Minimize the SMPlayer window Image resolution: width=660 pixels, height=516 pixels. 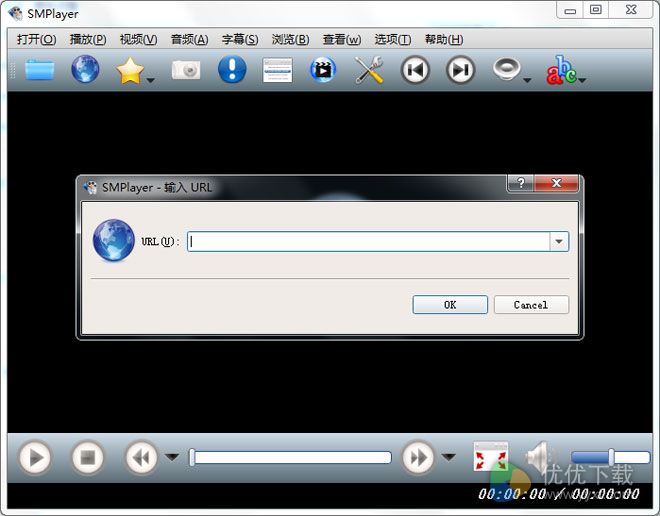(570, 10)
